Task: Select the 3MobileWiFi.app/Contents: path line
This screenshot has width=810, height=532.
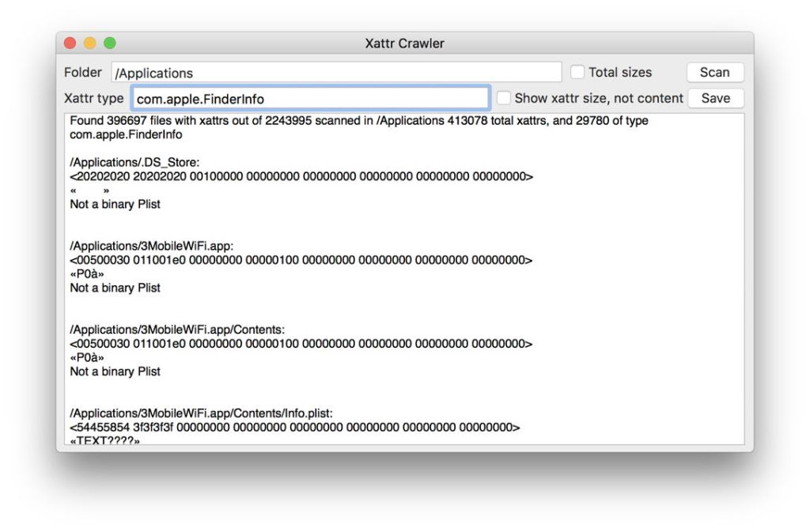Action: tap(176, 330)
